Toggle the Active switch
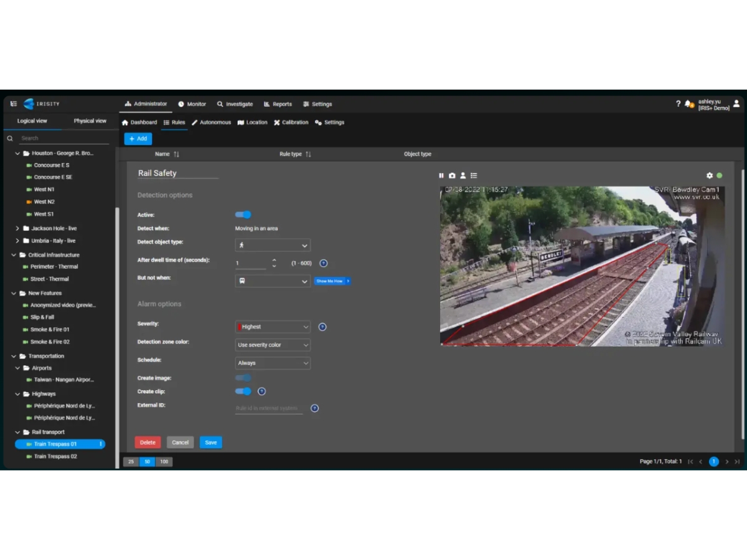Image resolution: width=747 pixels, height=560 pixels. [x=243, y=215]
